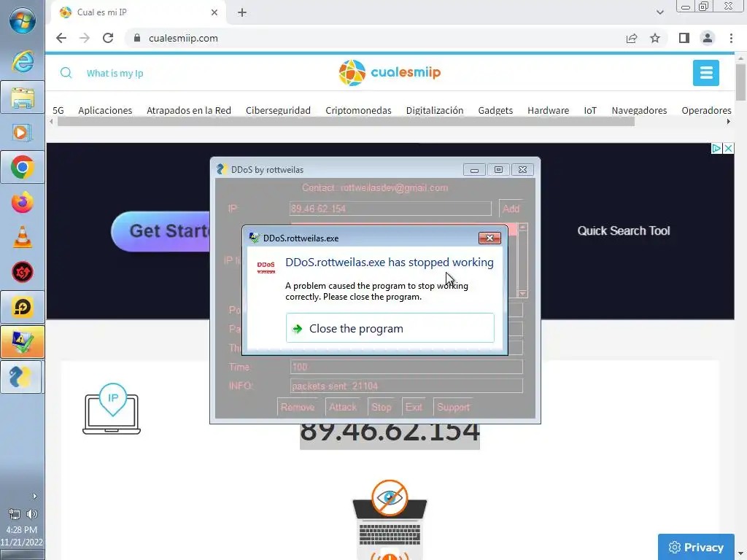Click the browser forward arrow
Image resolution: width=747 pixels, height=560 pixels.
pos(85,38)
